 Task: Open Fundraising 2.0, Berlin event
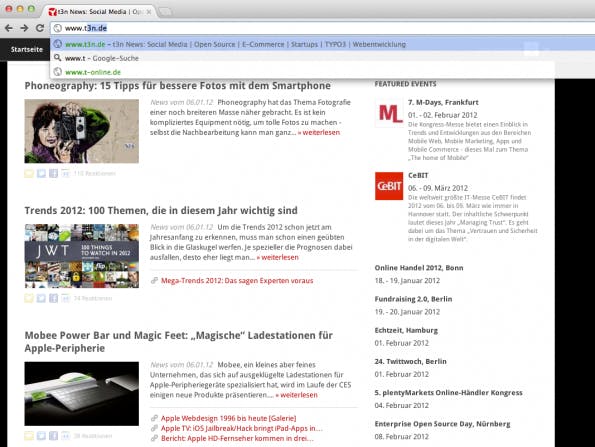coord(413,299)
